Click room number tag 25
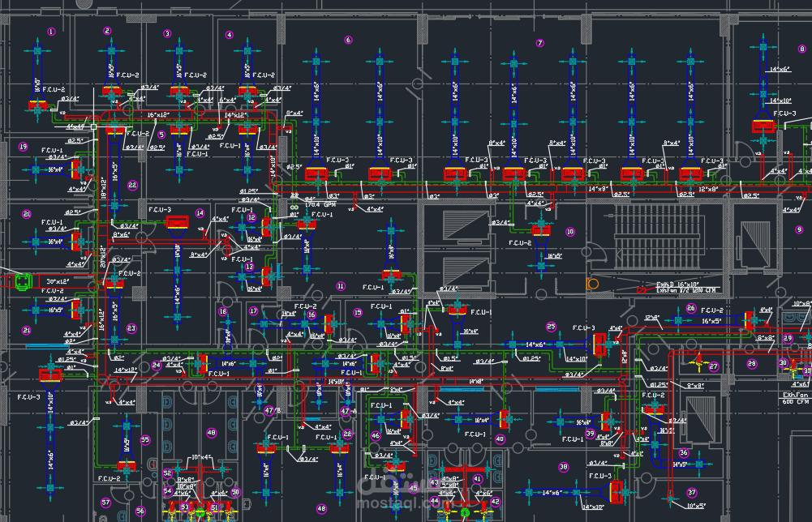The image size is (812, 522). 551,327
